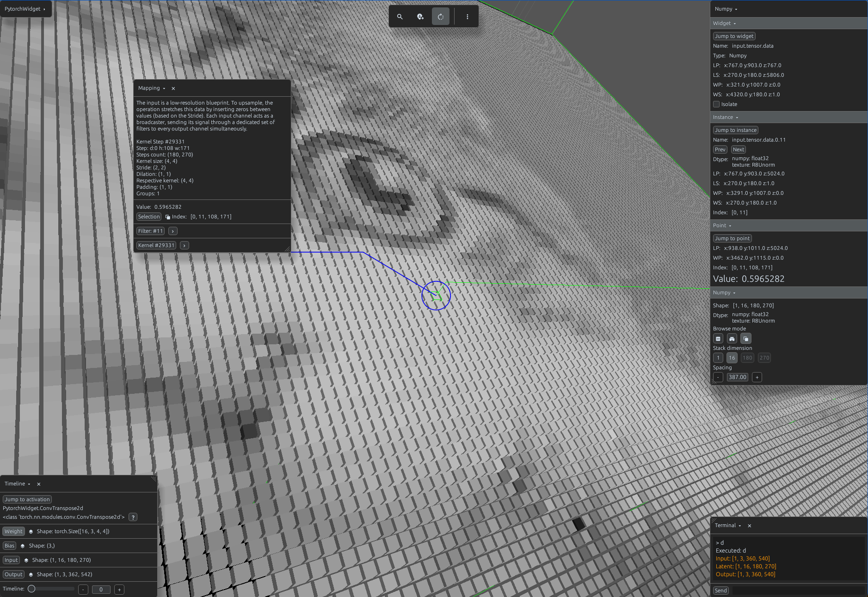The height and width of the screenshot is (597, 868).
Task: Click the Terminal command input field
Action: pos(798,591)
